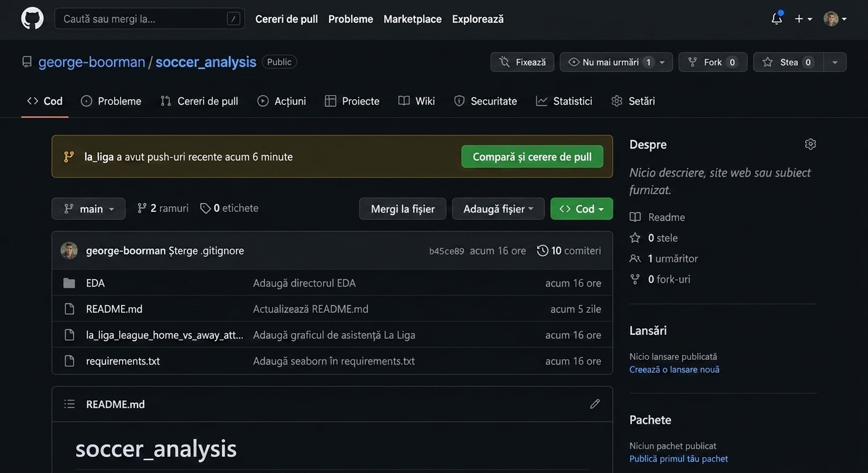Click the Fixează pin button
868x473 pixels.
pos(522,62)
